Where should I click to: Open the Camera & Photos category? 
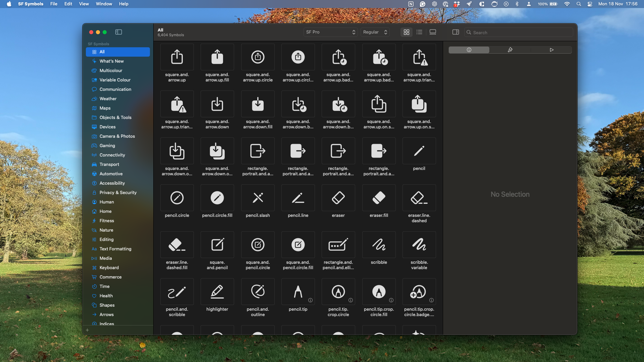118,136
